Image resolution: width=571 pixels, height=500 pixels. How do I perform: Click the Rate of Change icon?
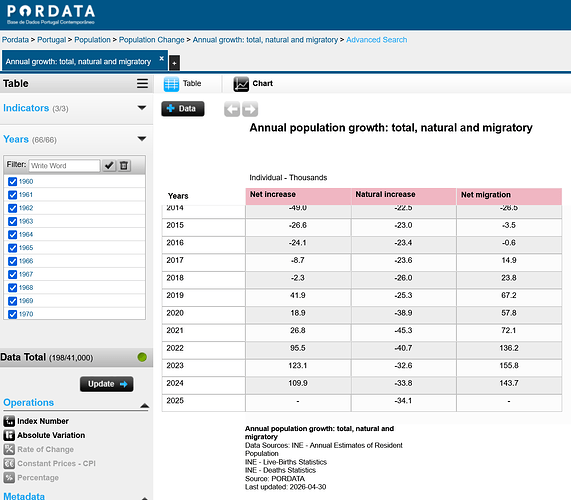tap(9, 449)
